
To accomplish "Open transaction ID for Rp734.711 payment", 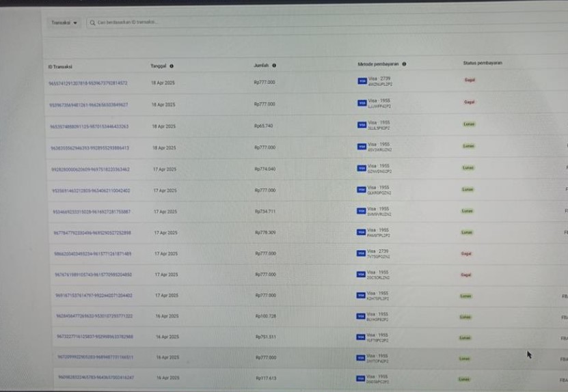I will pyautogui.click(x=92, y=212).
